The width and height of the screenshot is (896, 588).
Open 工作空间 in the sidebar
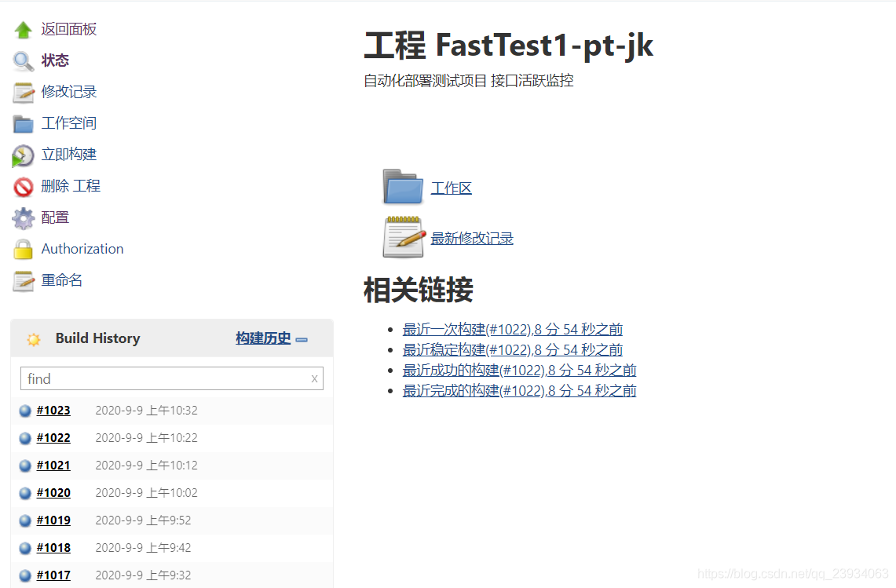tap(69, 123)
